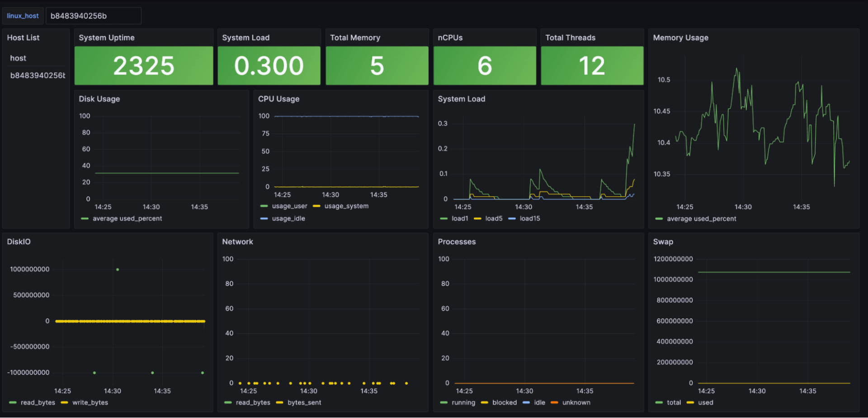Open the Total Memory panel title menu
868x418 pixels.
pos(355,38)
